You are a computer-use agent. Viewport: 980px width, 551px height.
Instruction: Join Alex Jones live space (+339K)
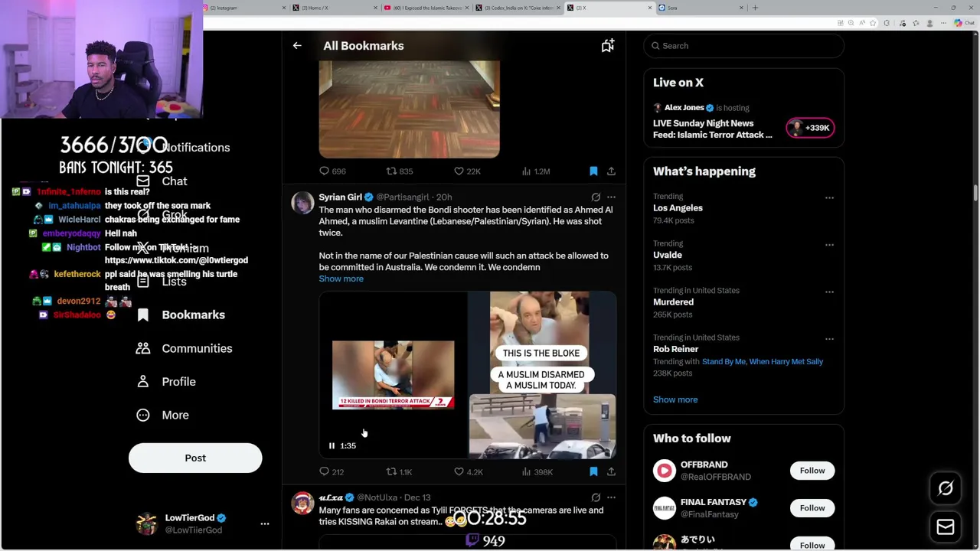[810, 128]
